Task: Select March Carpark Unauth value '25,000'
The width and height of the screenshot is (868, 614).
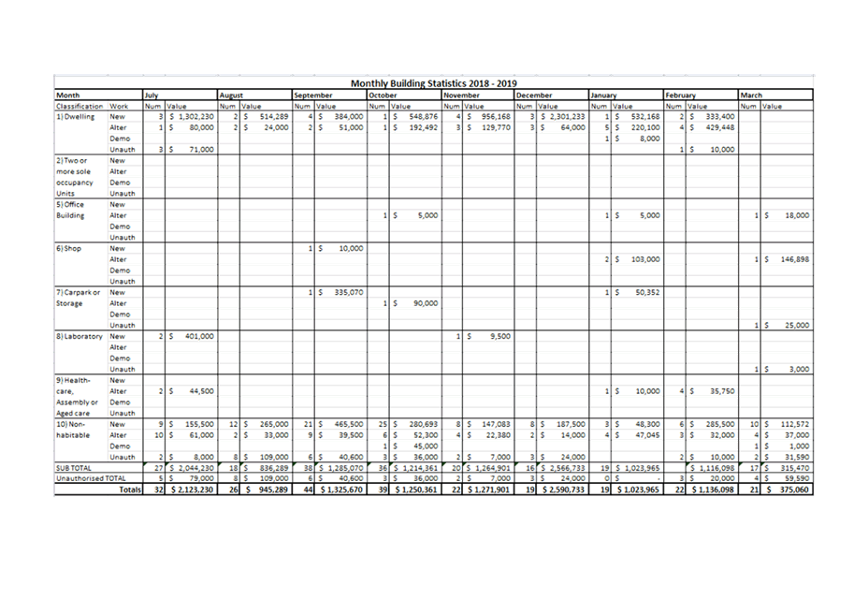Action: (797, 326)
